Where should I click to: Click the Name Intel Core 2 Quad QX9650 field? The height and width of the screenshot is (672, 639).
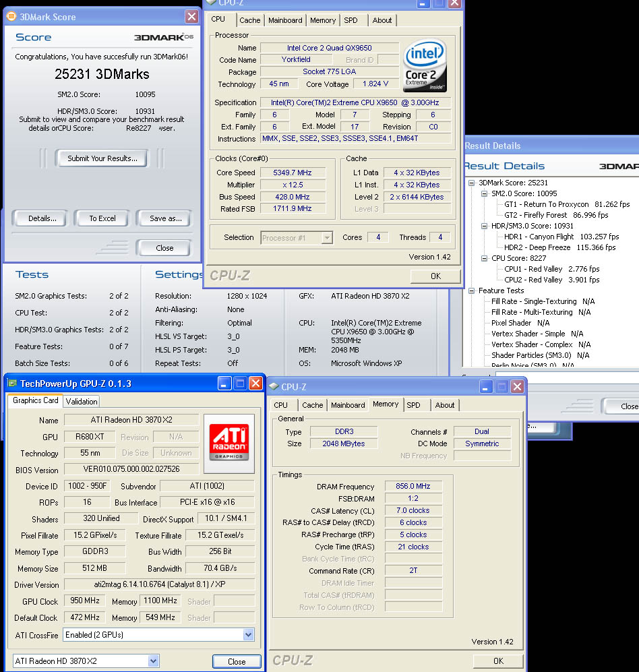(x=329, y=48)
